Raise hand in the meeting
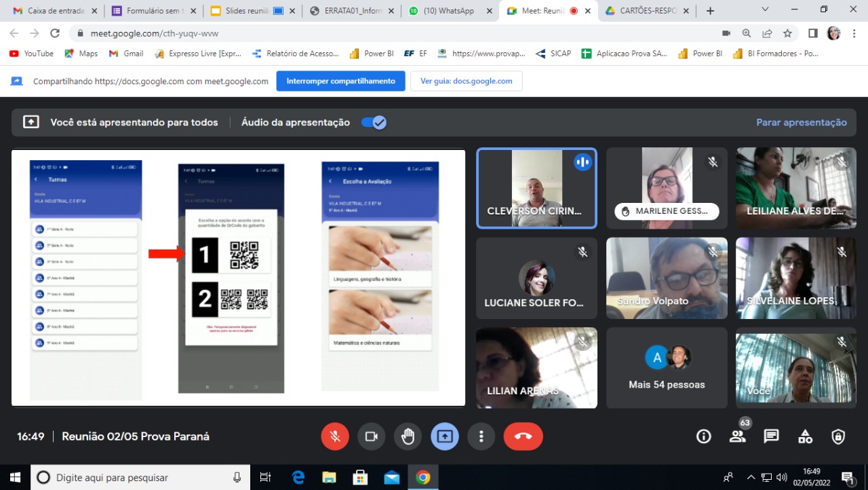Viewport: 868px width, 490px height. (408, 436)
